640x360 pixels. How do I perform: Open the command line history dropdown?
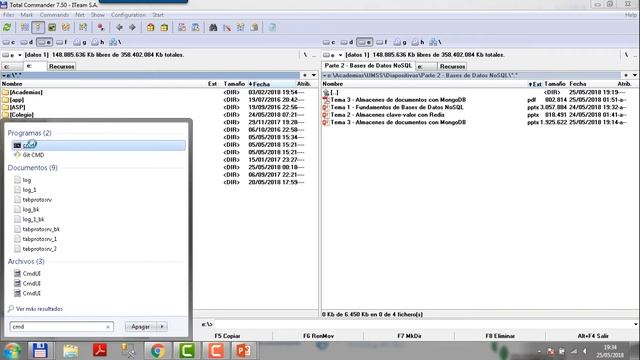click(x=636, y=324)
